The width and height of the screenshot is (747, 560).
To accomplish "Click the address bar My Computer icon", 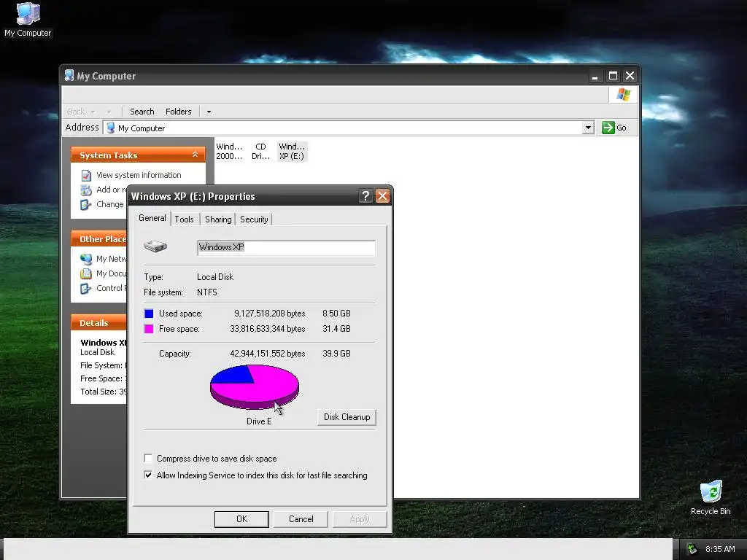I will tap(111, 128).
